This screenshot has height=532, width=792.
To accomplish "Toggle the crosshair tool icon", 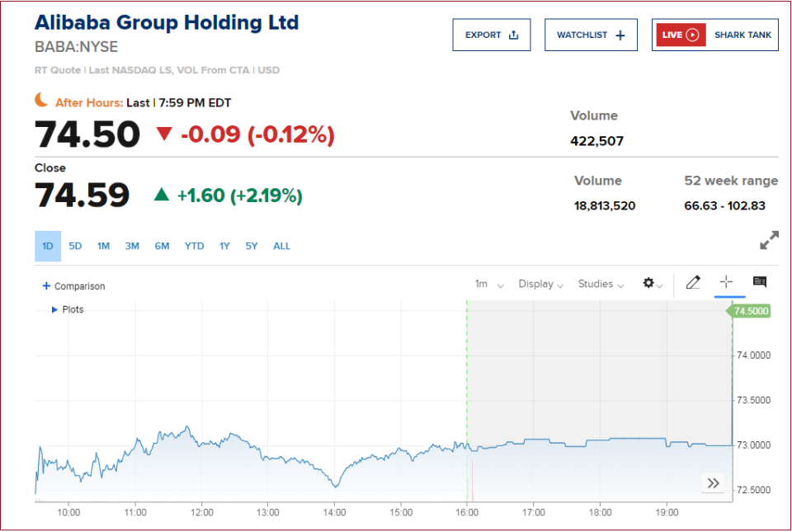I will click(726, 283).
